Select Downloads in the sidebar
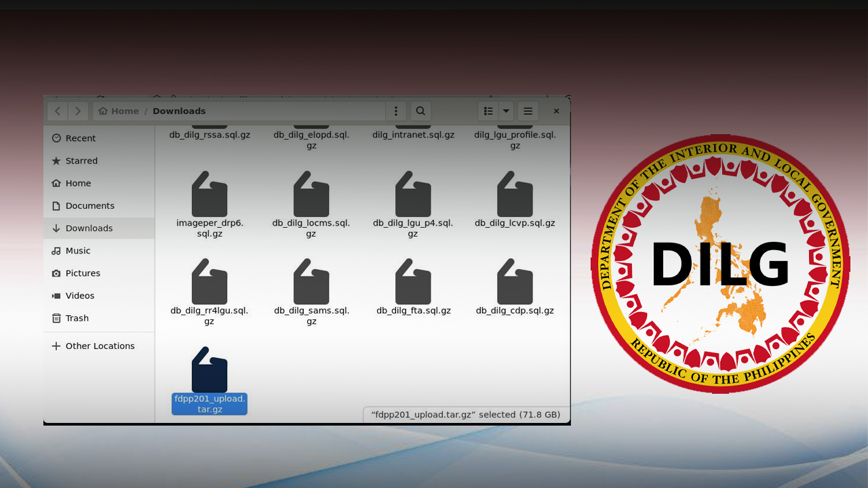868x488 pixels. (x=99, y=228)
